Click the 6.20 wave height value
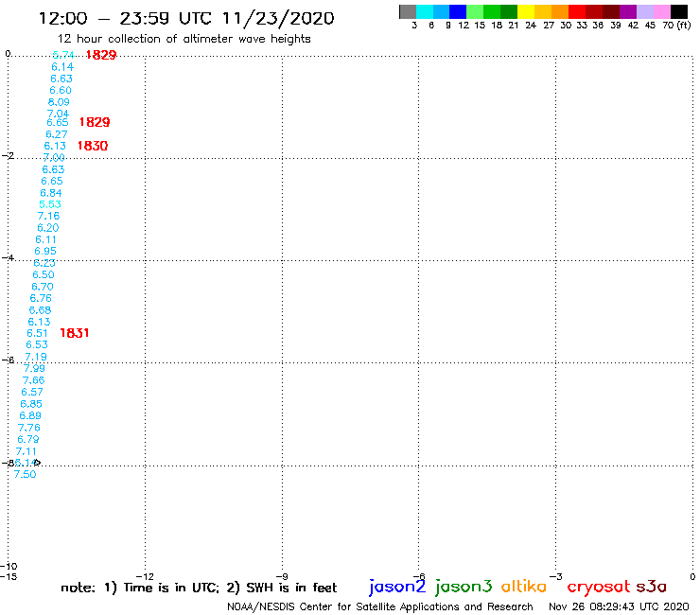The image size is (700, 615). [x=47, y=228]
